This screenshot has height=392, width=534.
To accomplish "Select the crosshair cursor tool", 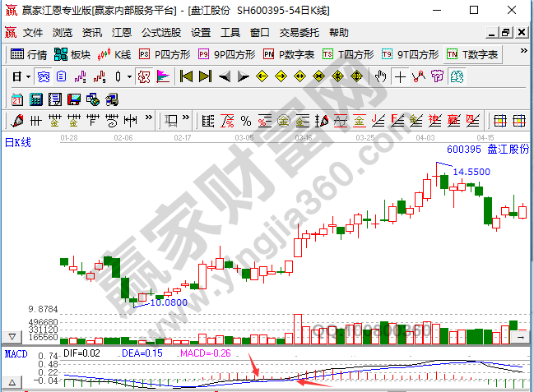I will click(x=400, y=76).
